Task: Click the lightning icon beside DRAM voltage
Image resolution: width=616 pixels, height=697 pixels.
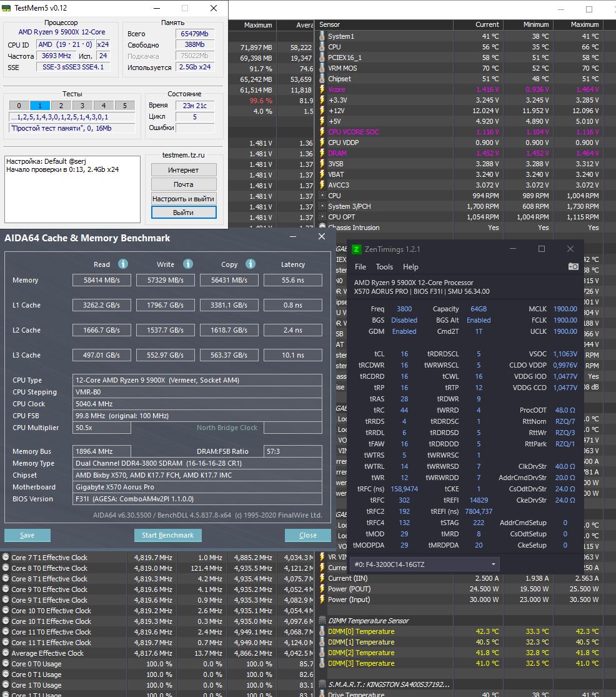Action: coord(322,153)
